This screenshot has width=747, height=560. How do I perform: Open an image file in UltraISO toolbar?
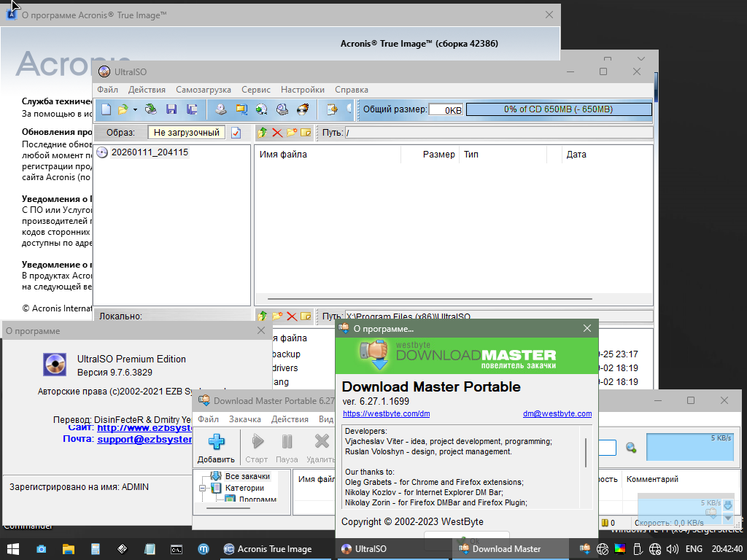123,109
